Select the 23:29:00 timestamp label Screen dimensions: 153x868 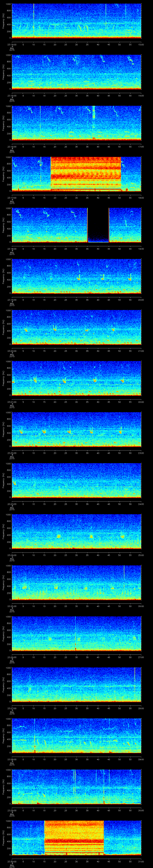(x=12, y=810)
